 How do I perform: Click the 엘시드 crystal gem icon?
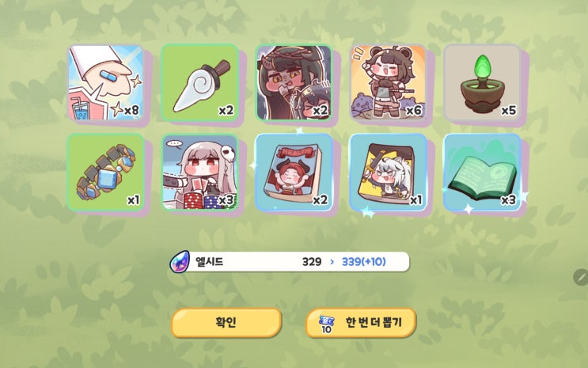[180, 262]
